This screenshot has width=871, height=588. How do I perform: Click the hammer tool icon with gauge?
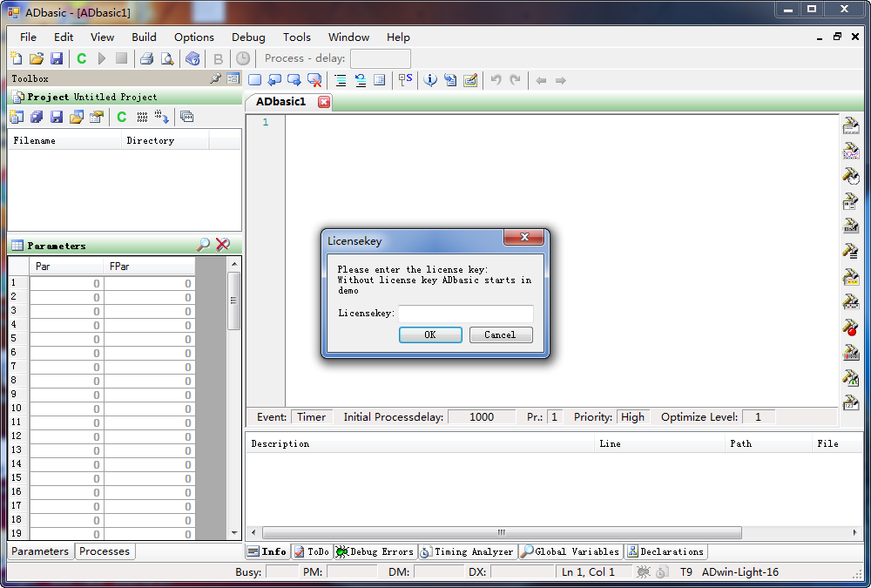pyautogui.click(x=850, y=378)
